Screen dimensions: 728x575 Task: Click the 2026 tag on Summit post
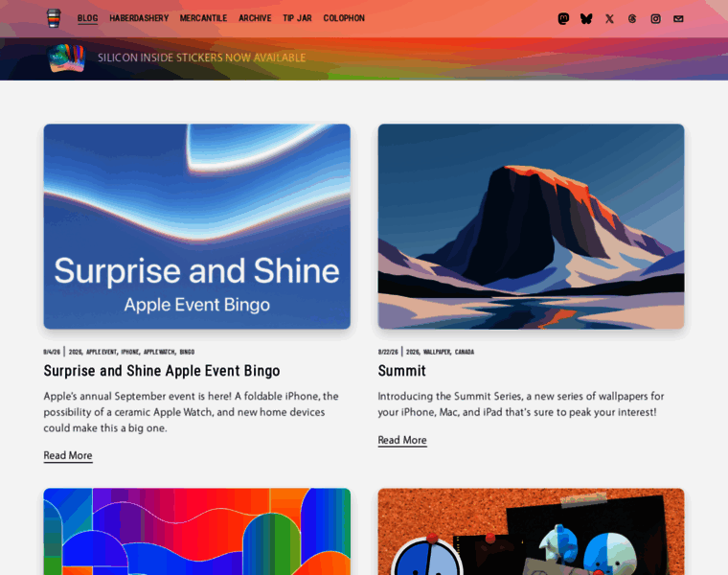pos(413,352)
